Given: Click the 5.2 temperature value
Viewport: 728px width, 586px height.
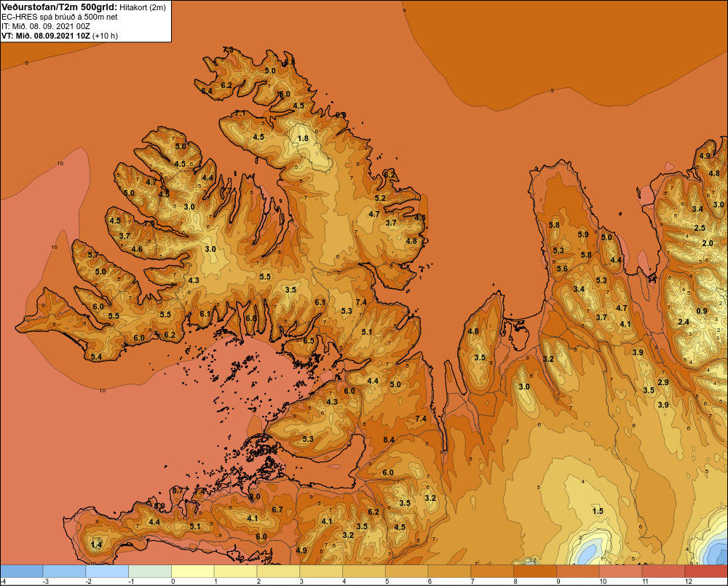Looking at the screenshot, I should click(380, 198).
